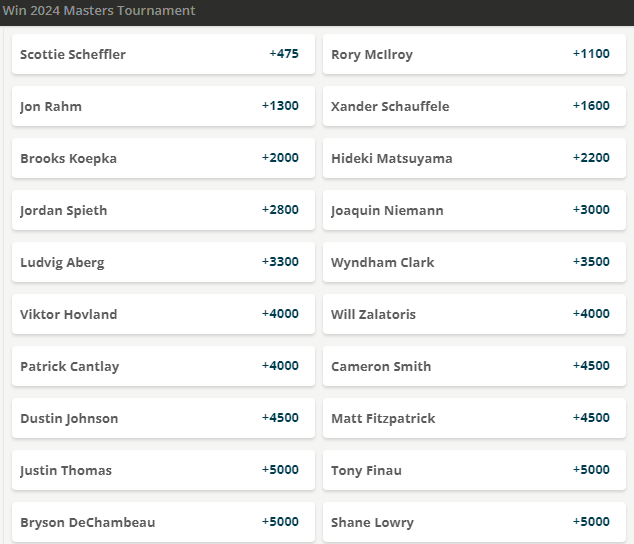Bet on Jordan Spieth at +2800
This screenshot has width=634, height=544.
pyautogui.click(x=163, y=210)
